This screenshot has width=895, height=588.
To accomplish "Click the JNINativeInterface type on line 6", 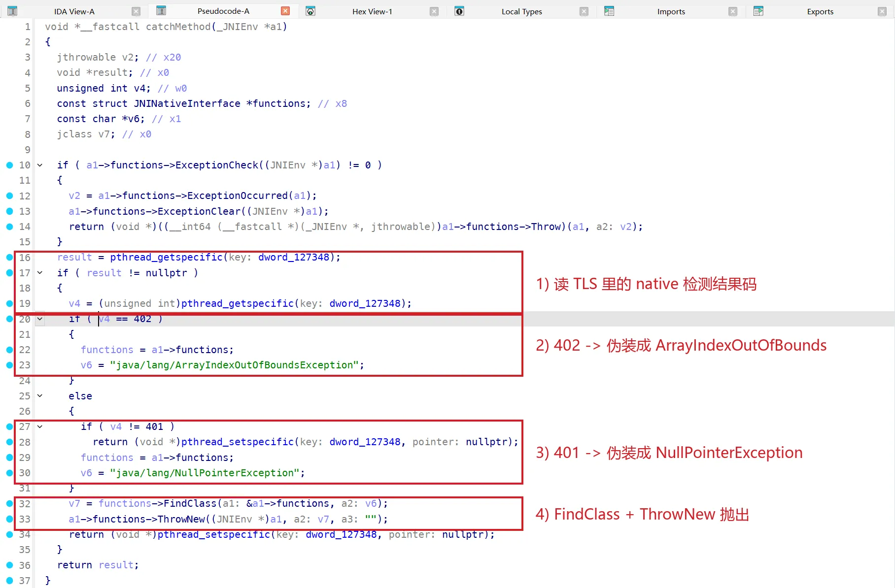I will (x=187, y=103).
